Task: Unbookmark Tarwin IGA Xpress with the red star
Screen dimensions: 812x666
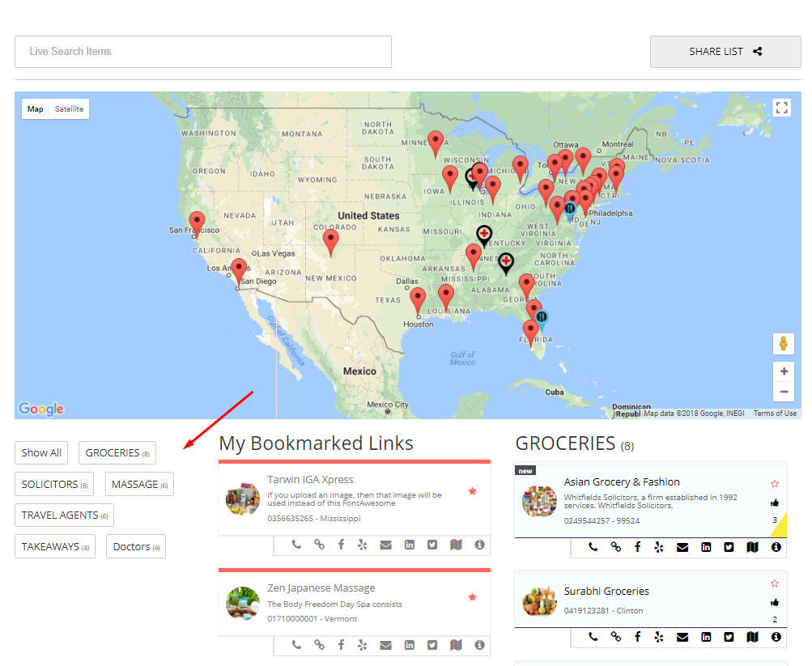Action: click(472, 491)
